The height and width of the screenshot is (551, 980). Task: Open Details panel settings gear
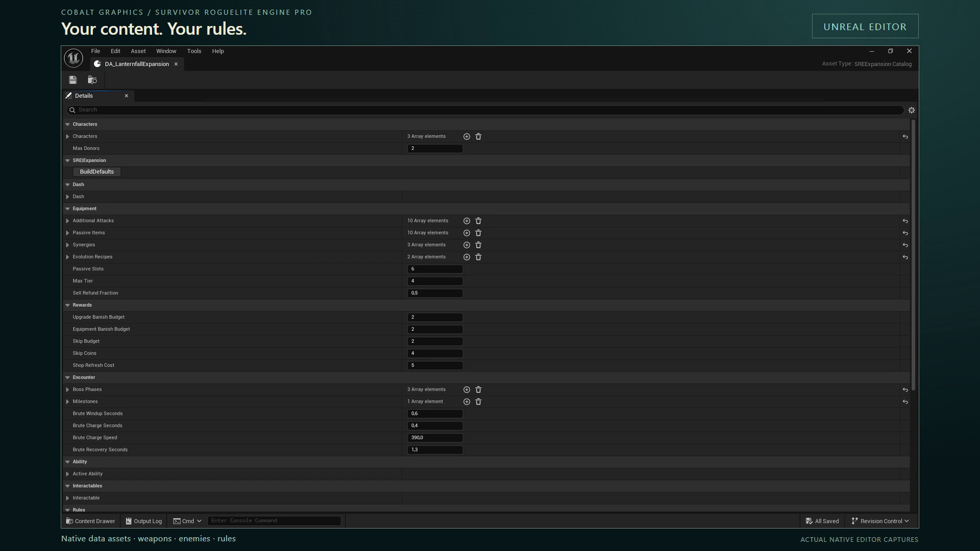click(912, 110)
